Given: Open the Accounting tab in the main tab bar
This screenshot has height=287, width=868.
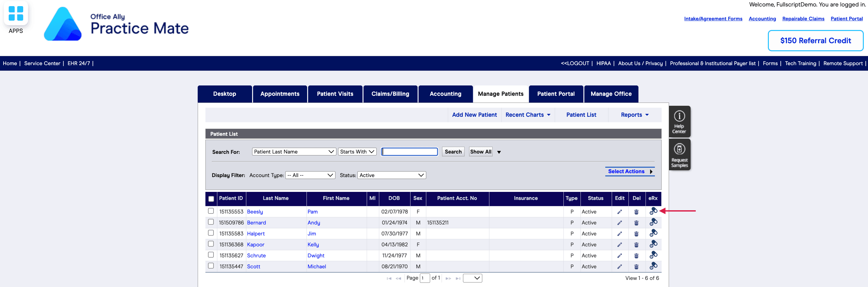Looking at the screenshot, I should [446, 94].
